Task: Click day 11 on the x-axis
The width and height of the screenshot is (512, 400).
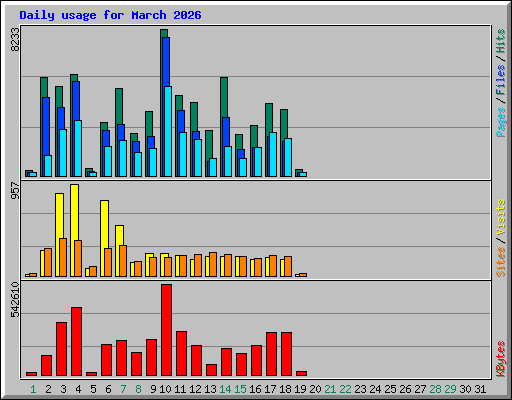Action: pyautogui.click(x=180, y=389)
